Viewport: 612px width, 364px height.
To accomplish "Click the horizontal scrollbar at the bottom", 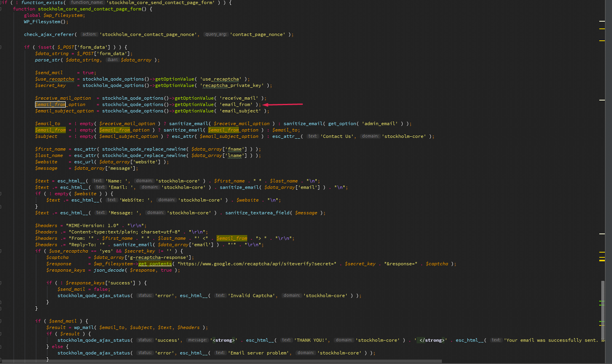I will [221, 361].
